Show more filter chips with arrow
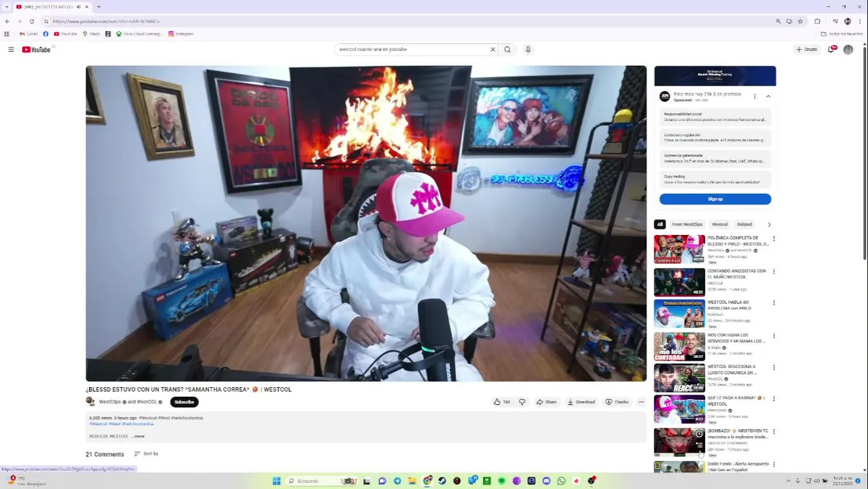The width and height of the screenshot is (868, 489). tap(769, 224)
